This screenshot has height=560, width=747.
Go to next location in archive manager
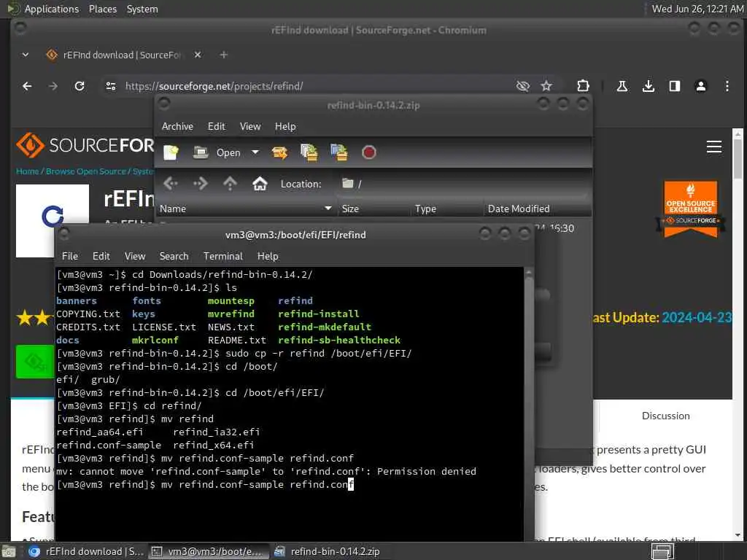(200, 183)
